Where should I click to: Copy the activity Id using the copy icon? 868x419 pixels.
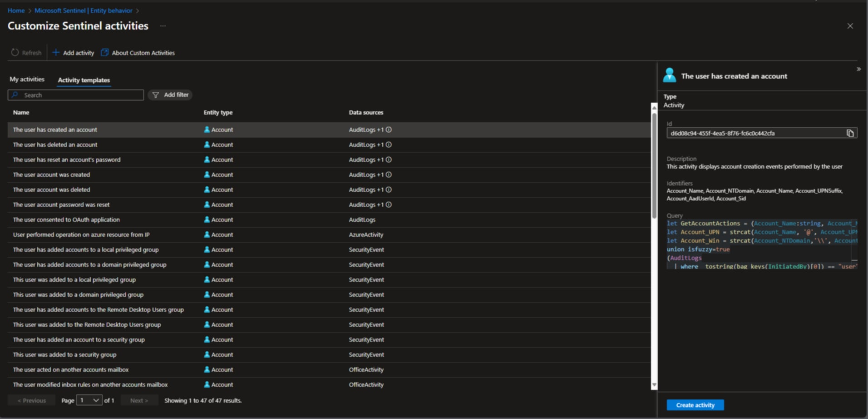850,133
